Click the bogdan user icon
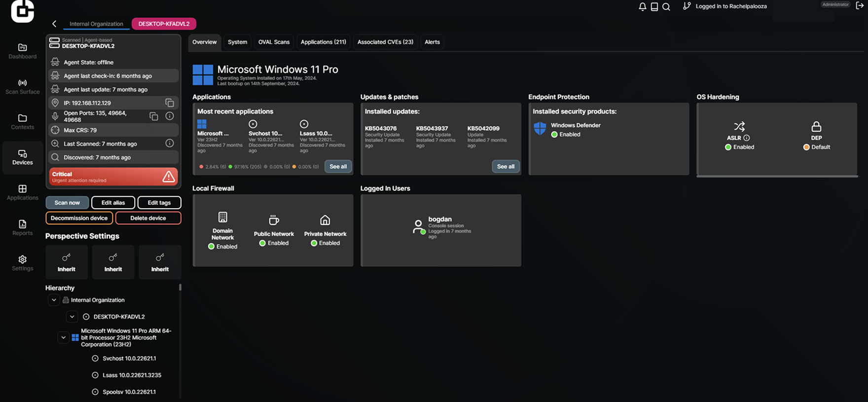 tap(418, 226)
